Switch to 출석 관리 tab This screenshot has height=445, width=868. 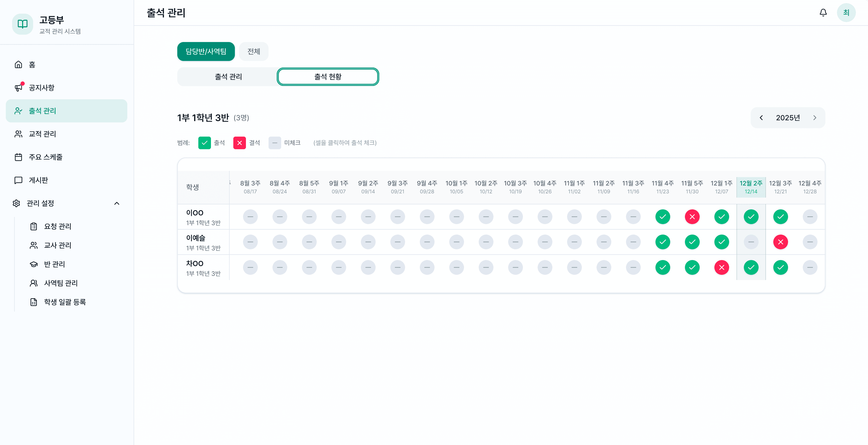click(x=228, y=77)
